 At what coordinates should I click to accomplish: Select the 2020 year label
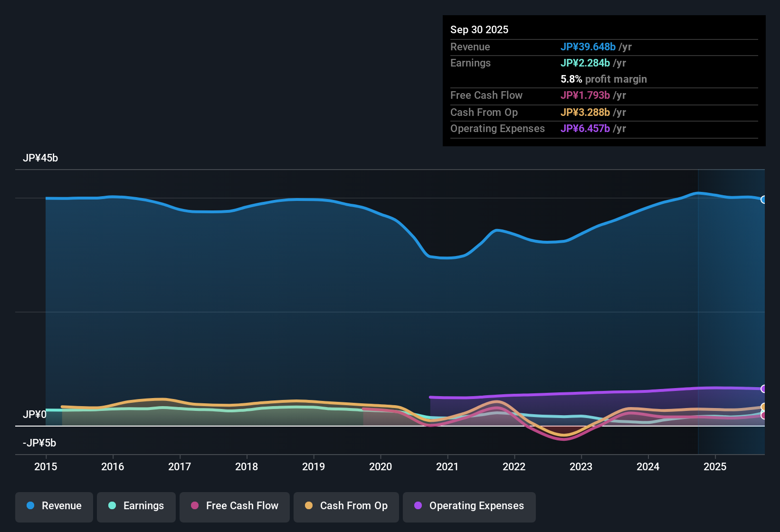point(380,467)
